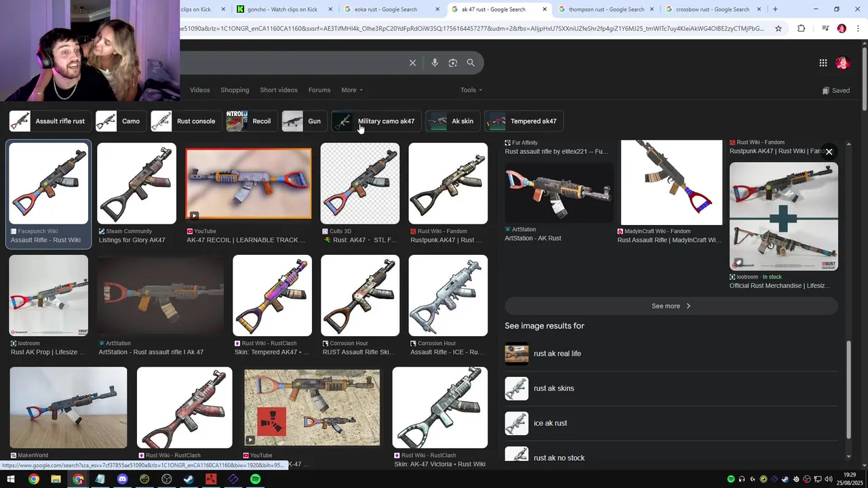Open the Chrome three-dot menu

858,28
